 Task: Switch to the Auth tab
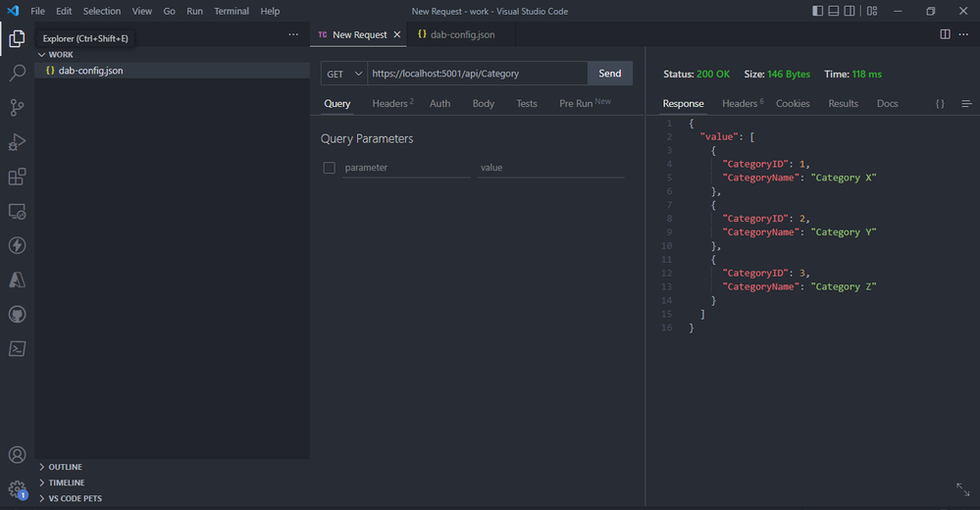440,104
